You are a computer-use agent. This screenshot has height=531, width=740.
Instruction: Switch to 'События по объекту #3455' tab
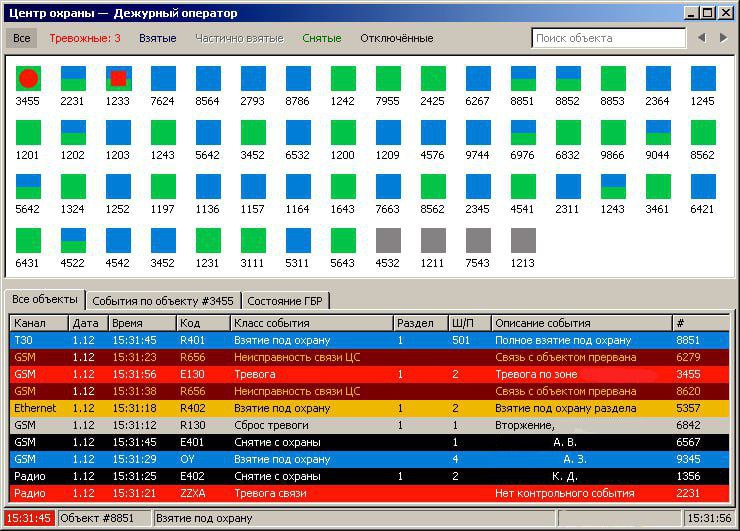click(163, 300)
